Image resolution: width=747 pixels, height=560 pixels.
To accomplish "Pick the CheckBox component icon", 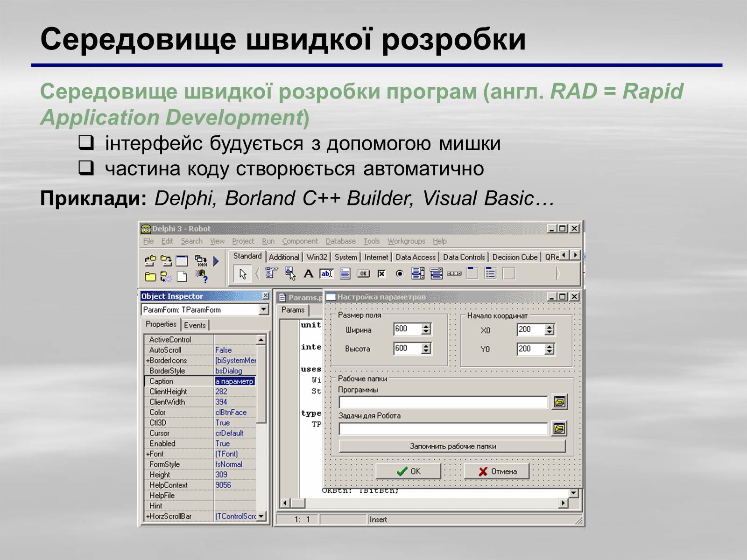I will (x=381, y=273).
